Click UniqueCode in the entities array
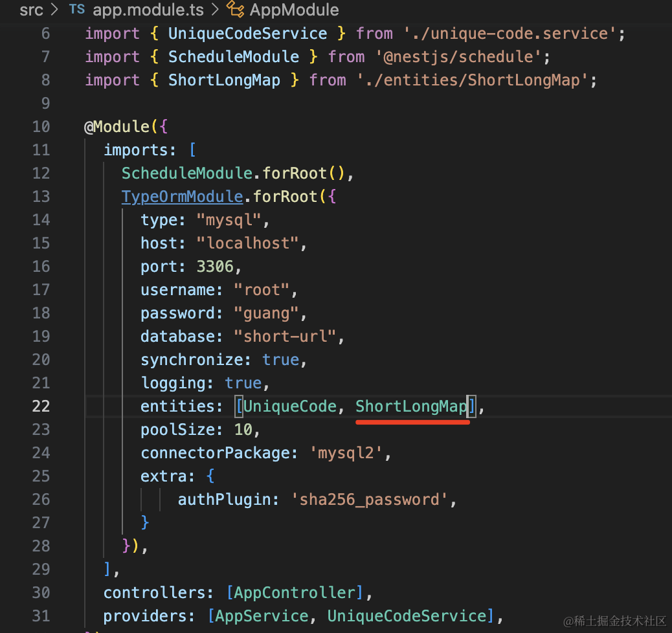The width and height of the screenshot is (672, 633). coord(290,406)
